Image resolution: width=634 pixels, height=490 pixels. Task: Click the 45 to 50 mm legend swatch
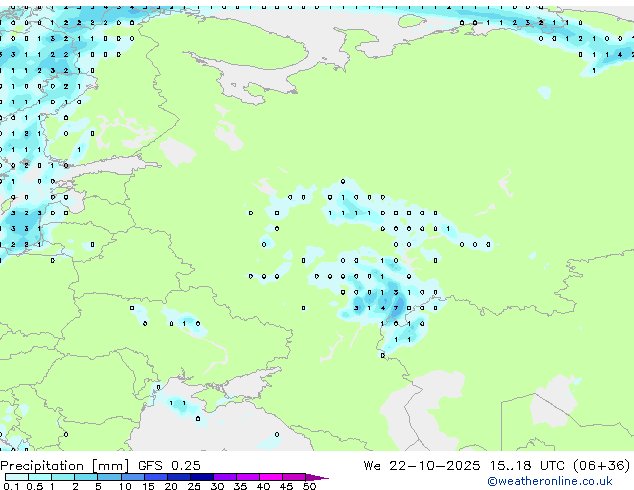tap(294, 477)
